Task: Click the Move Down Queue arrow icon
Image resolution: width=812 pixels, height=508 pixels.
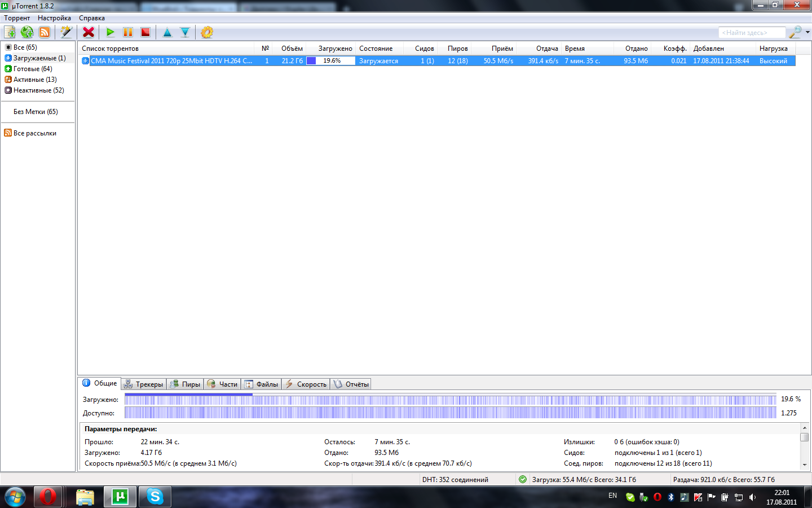Action: click(x=185, y=32)
